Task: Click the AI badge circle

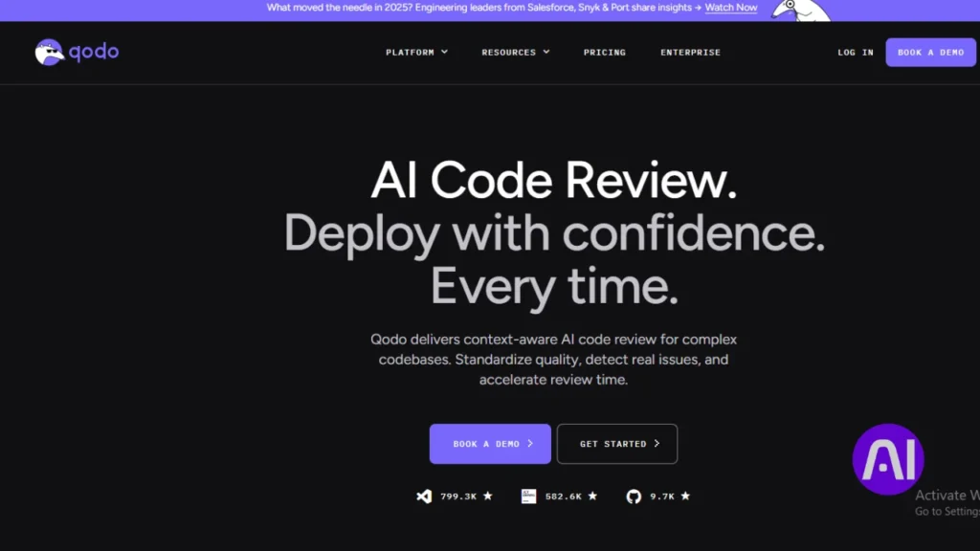Action: coord(886,459)
